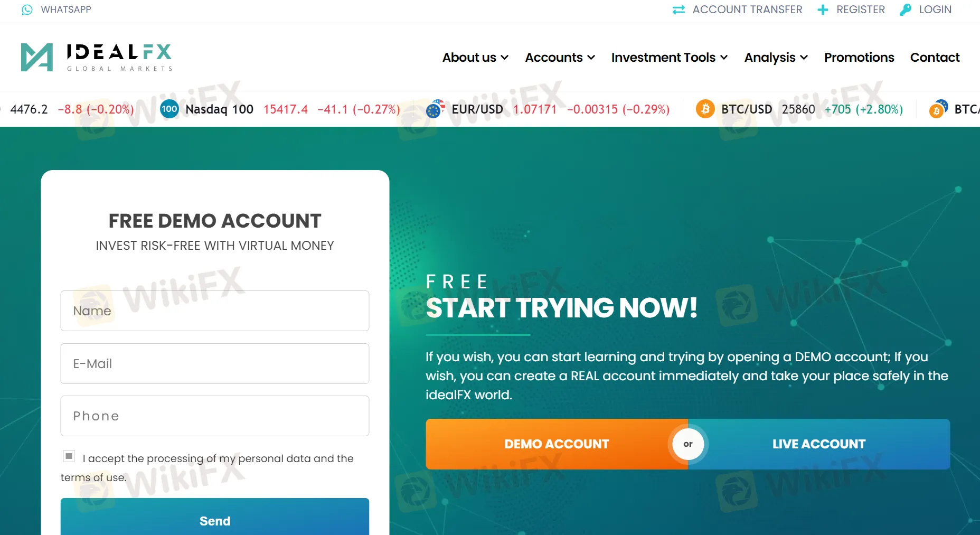Tick the personal data terms checkbox
The image size is (980, 535).
coord(69,456)
